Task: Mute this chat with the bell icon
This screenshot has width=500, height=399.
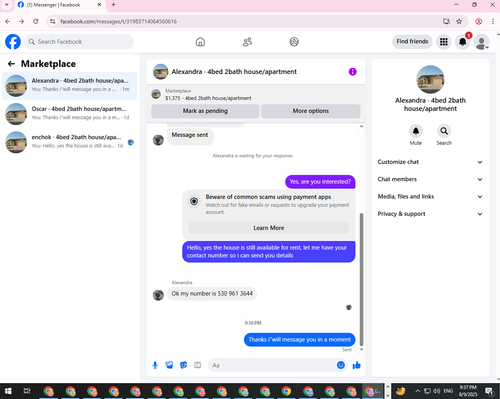Action: pos(416,131)
